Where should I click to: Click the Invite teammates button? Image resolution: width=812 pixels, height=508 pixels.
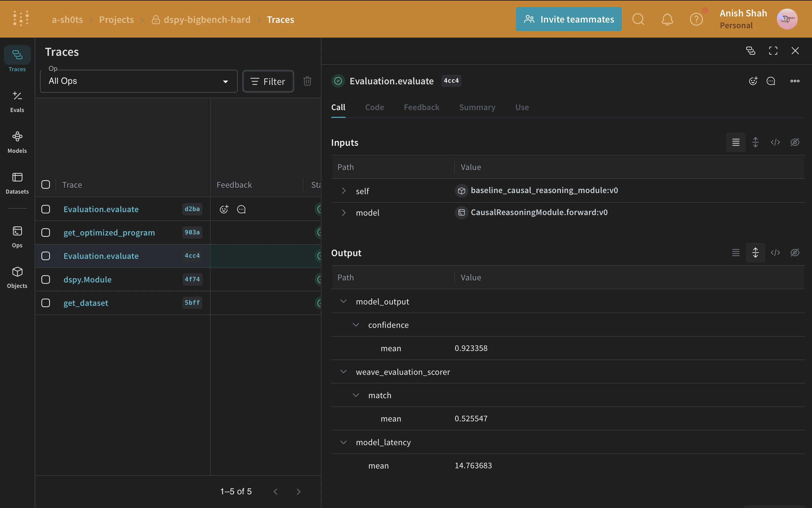[568, 19]
